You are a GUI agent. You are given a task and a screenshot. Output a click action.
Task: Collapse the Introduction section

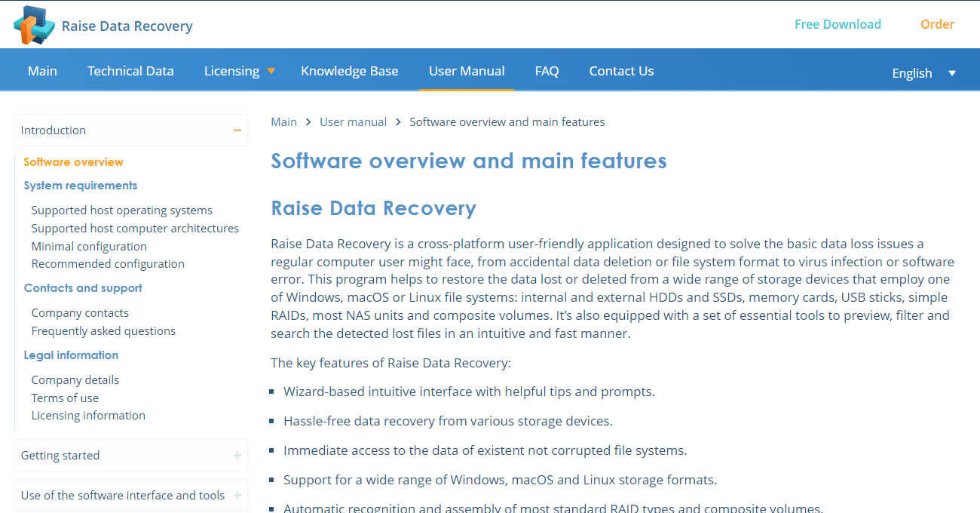(x=237, y=130)
